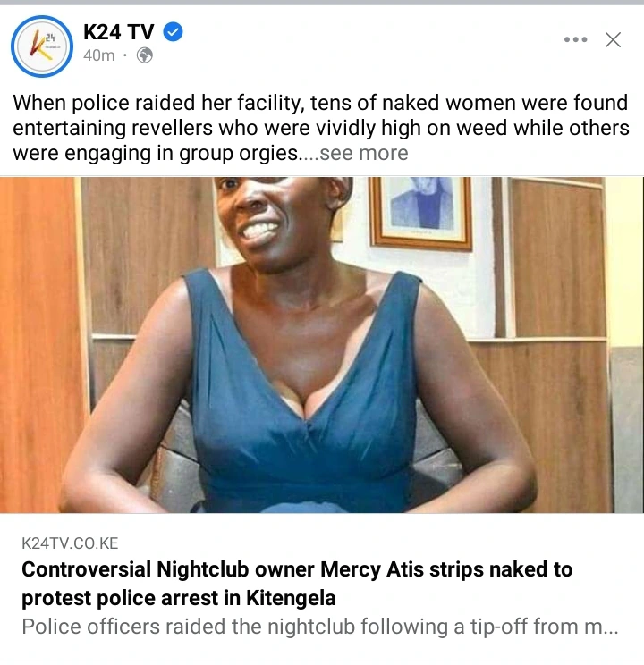The image size is (644, 665).
Task: Expand the caption with 'see more'
Action: click(x=364, y=153)
